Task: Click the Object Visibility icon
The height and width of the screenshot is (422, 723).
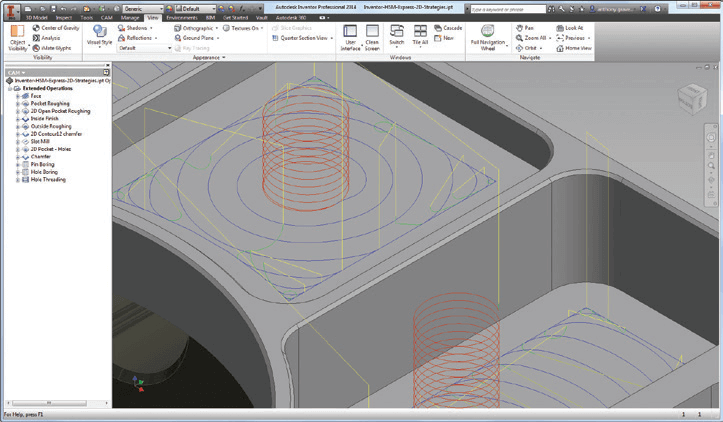Action: pos(17,31)
